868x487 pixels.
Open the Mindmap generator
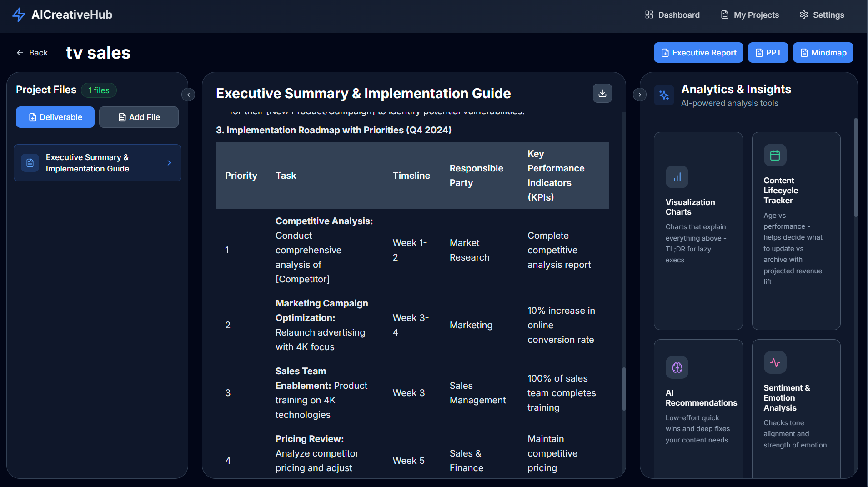[x=823, y=53]
